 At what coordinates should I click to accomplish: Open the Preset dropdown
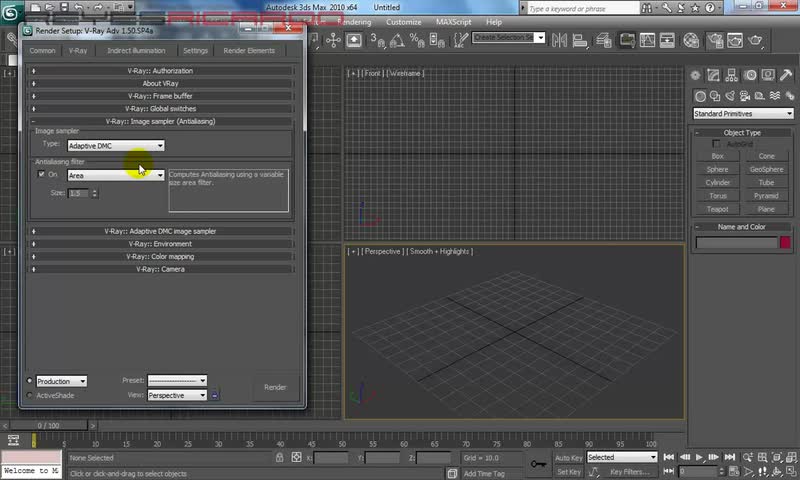click(x=177, y=381)
